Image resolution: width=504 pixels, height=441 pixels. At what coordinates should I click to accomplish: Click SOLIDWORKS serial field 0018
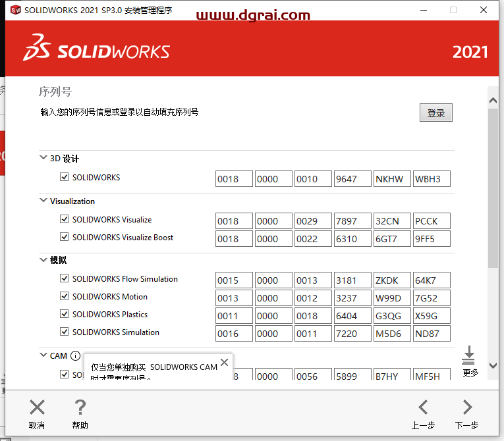[234, 178]
